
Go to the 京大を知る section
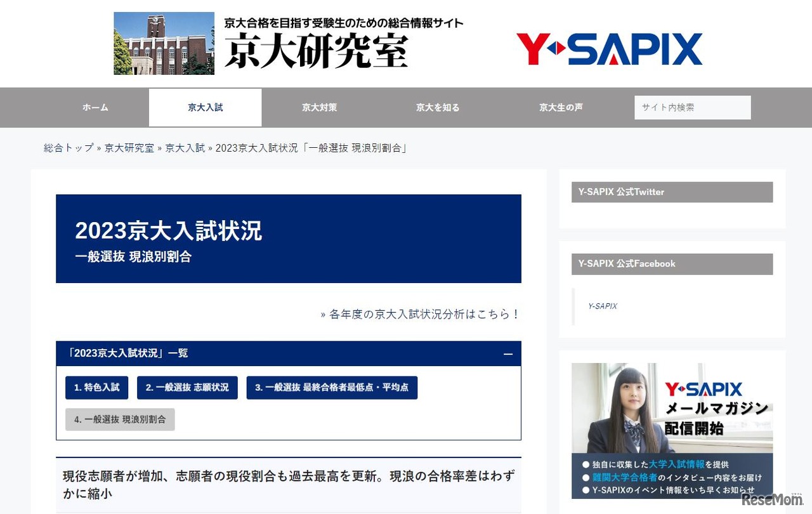(437, 107)
